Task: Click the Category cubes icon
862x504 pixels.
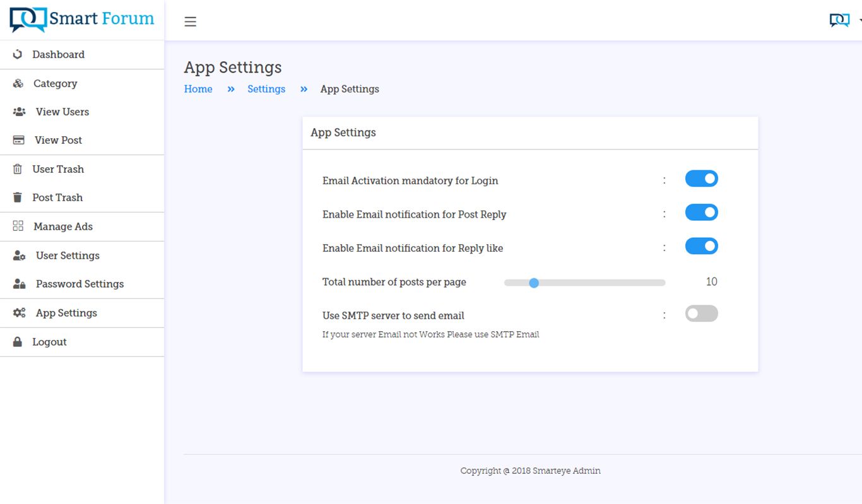Action: [x=18, y=83]
